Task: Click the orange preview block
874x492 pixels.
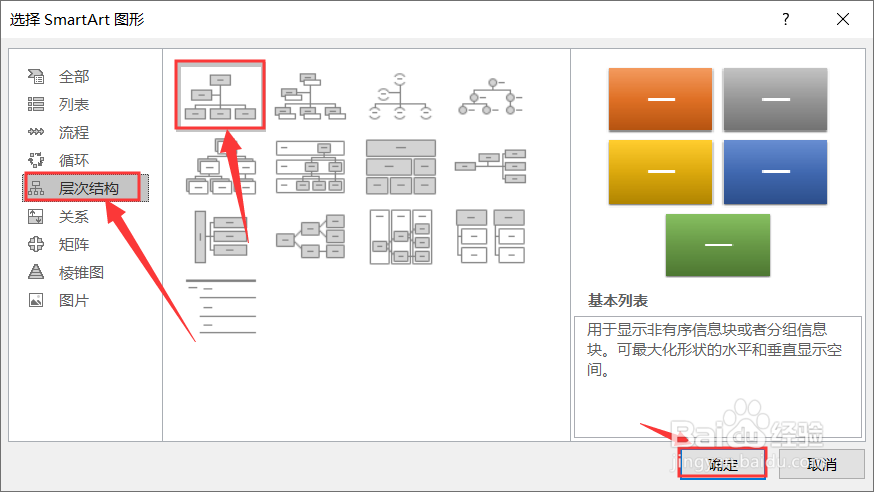Action: click(x=661, y=99)
